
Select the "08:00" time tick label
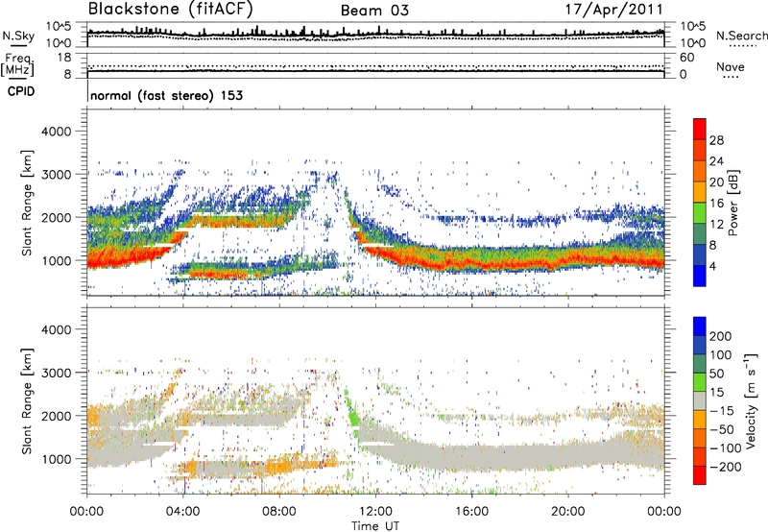coord(279,512)
